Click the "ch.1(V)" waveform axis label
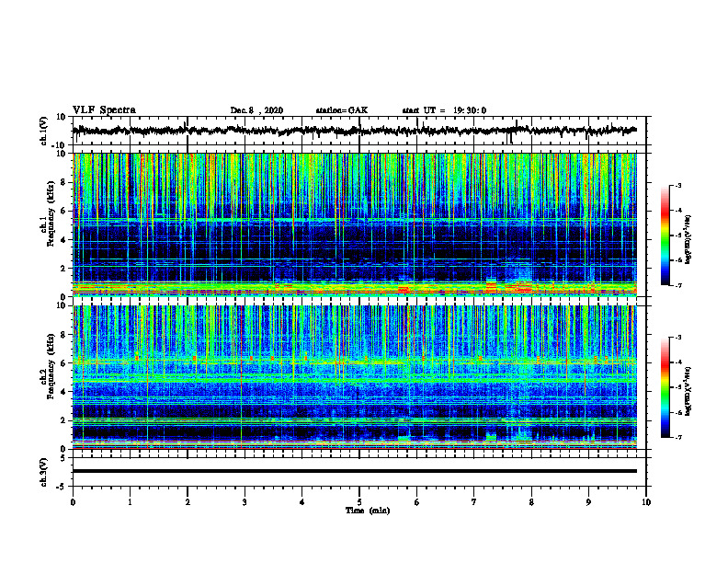 click(44, 131)
